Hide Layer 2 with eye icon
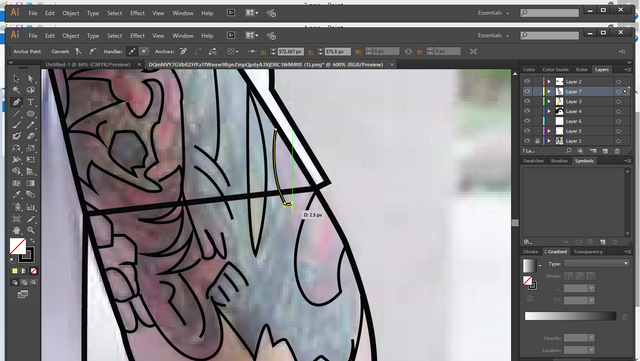 pos(527,82)
